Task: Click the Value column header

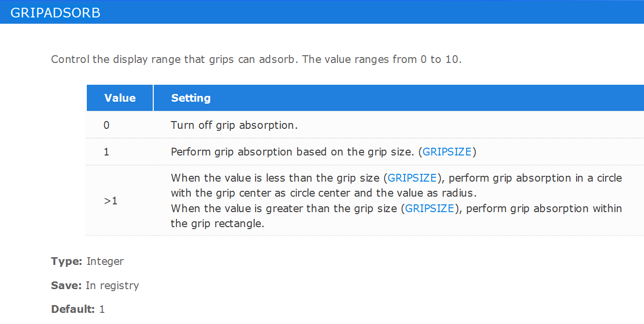Action: tap(120, 98)
